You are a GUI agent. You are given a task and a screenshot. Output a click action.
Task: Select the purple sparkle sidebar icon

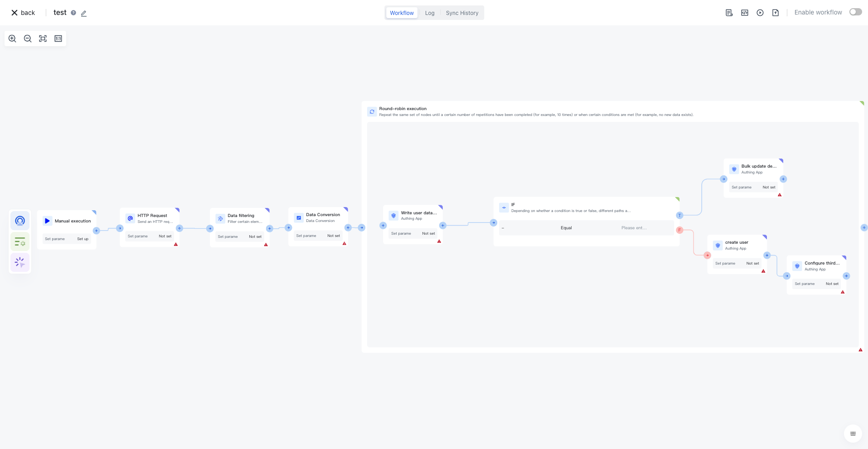(x=20, y=262)
